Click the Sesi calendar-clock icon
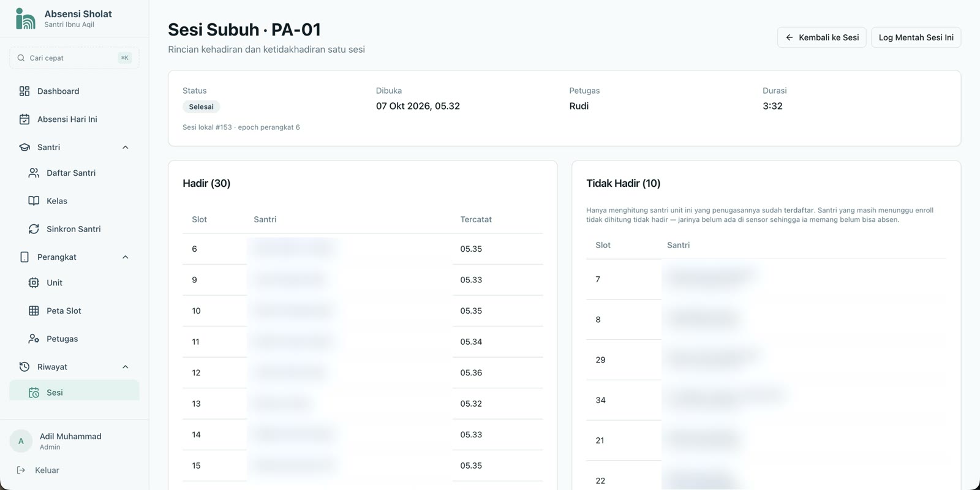Screen dimensions: 980x490 pos(34,393)
